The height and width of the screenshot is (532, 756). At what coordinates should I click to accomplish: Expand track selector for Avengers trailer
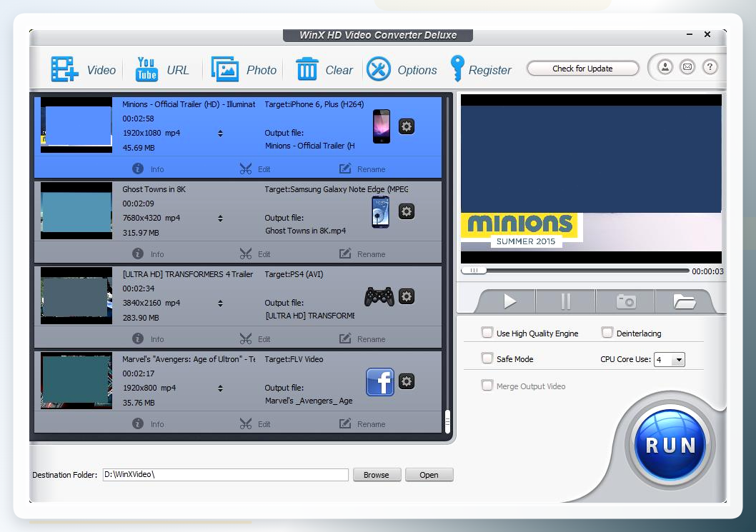coord(220,388)
